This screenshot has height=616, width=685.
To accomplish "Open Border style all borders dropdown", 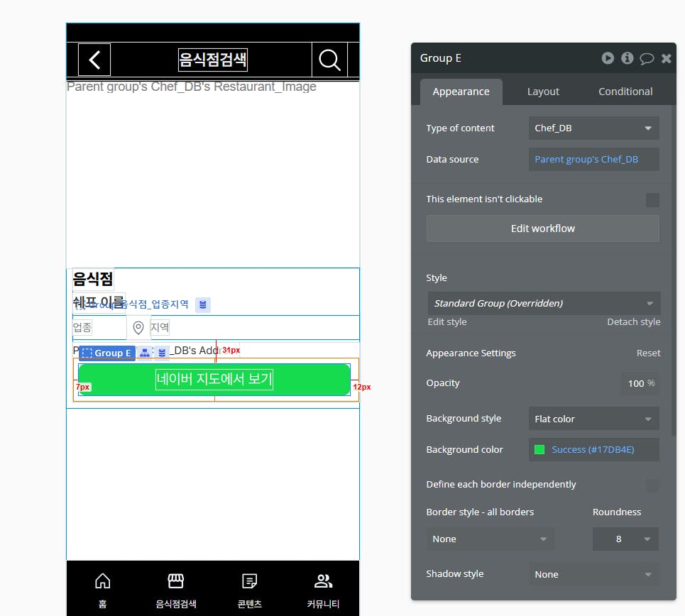I will 491,539.
